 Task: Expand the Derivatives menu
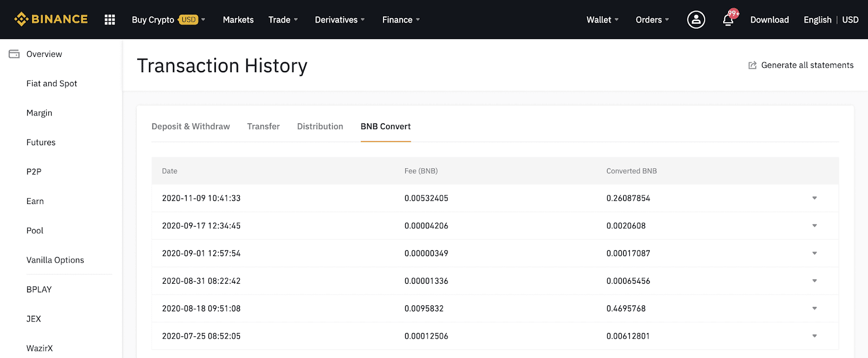pyautogui.click(x=340, y=20)
